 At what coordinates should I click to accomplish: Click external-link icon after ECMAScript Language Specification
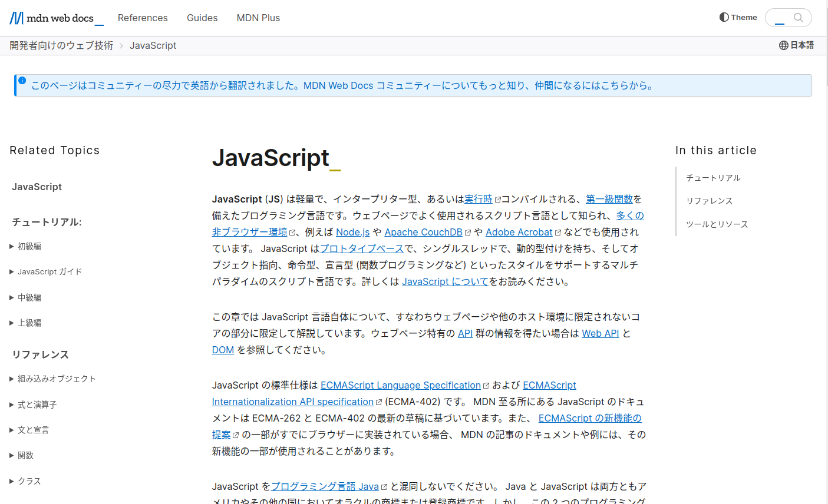[x=486, y=386]
